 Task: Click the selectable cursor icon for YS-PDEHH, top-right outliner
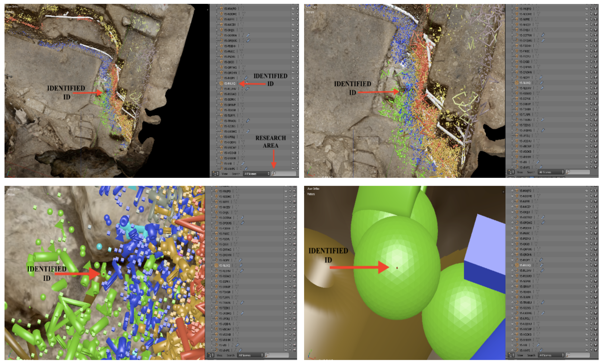coord(592,46)
